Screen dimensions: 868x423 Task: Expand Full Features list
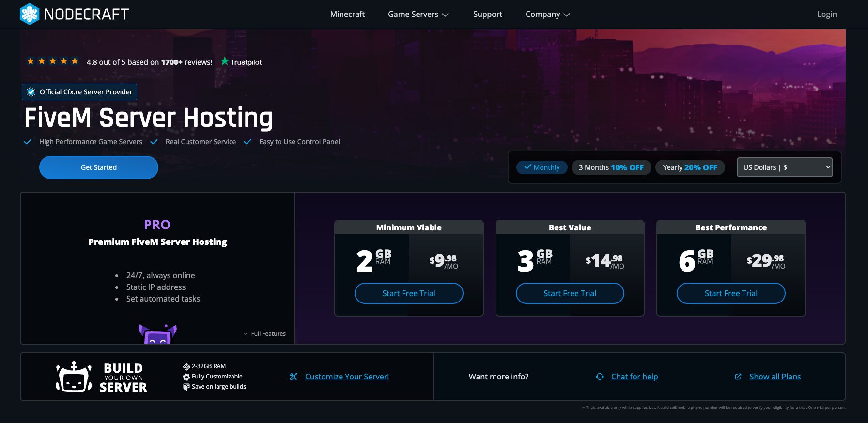(x=264, y=334)
